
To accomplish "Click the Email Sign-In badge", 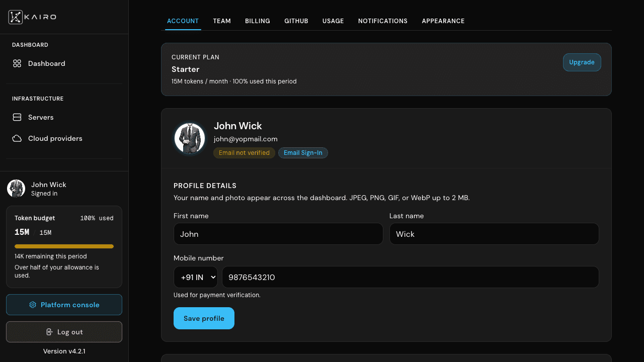I will [x=303, y=153].
